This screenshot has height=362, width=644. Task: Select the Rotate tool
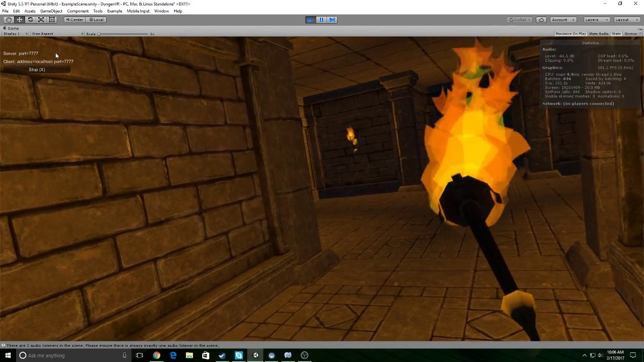coord(30,20)
